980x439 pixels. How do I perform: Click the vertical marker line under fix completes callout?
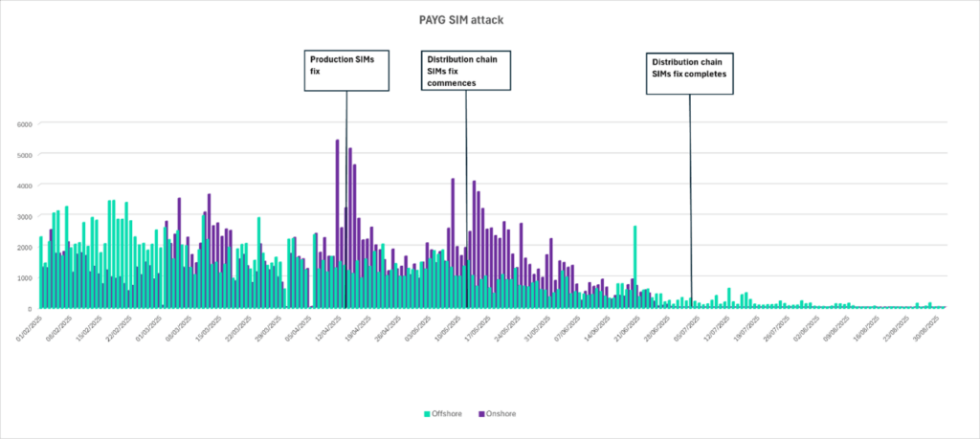pyautogui.click(x=690, y=191)
